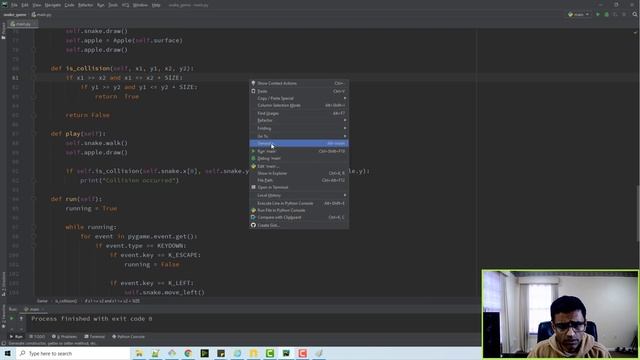Open the Window menu
This screenshot has width=640, height=360.
point(140,5)
